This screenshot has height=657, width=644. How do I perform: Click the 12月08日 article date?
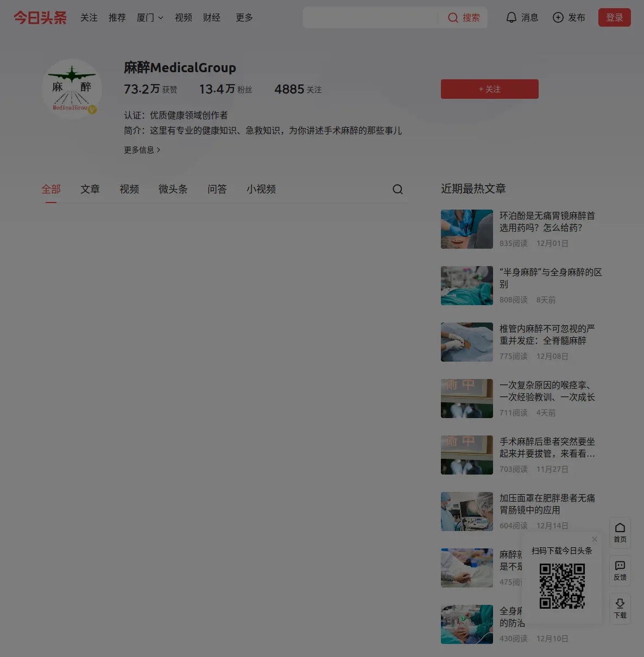(x=552, y=356)
